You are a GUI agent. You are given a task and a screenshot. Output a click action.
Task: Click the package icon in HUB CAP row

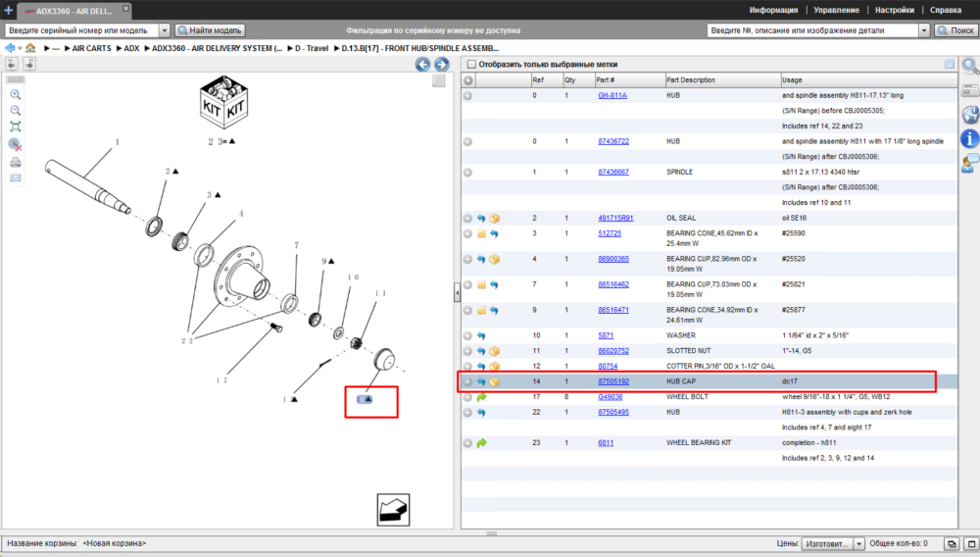coord(494,381)
